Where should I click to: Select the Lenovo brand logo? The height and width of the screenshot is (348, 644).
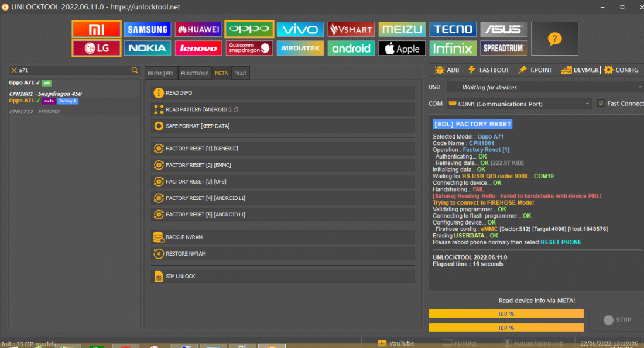click(x=198, y=48)
